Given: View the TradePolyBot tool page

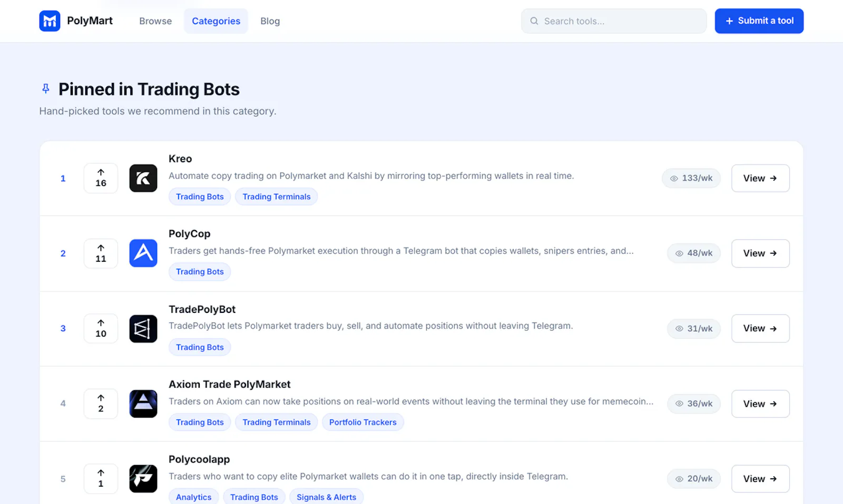Looking at the screenshot, I should [x=760, y=329].
